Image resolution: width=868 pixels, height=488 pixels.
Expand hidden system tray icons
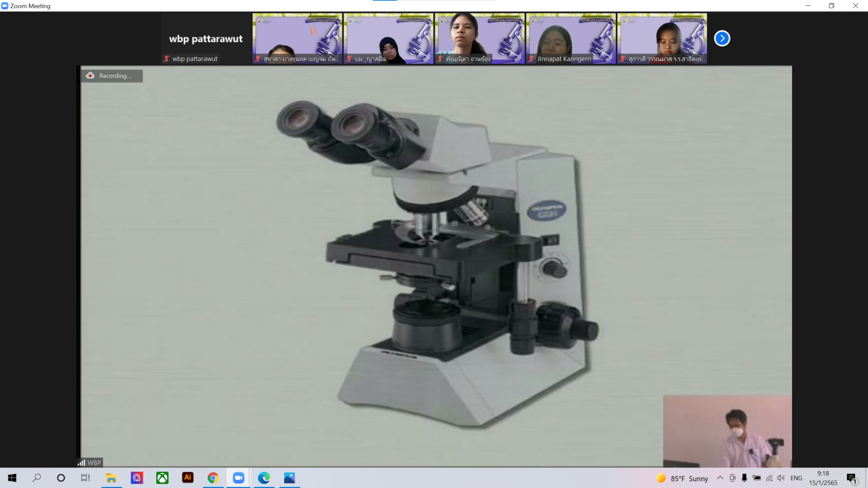point(720,478)
